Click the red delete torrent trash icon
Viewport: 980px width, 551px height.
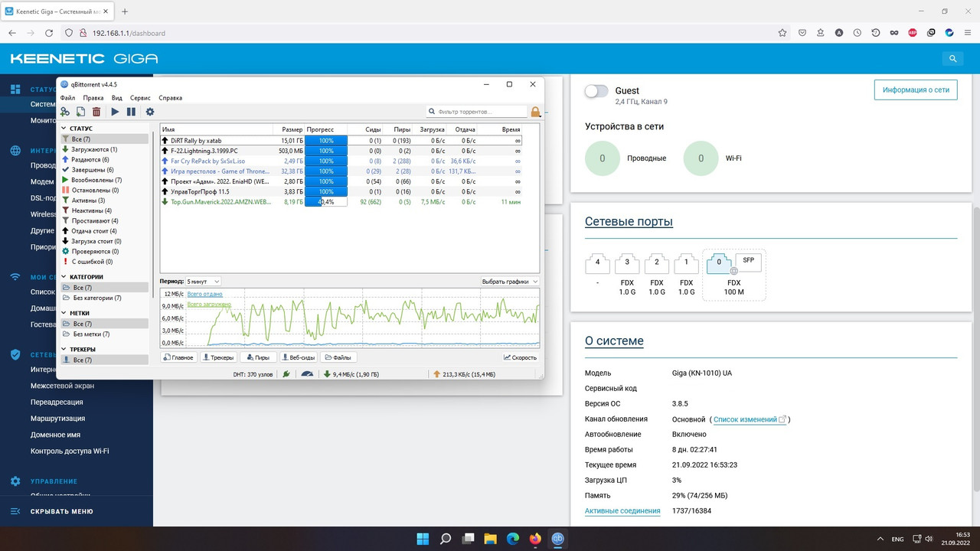[x=96, y=112]
